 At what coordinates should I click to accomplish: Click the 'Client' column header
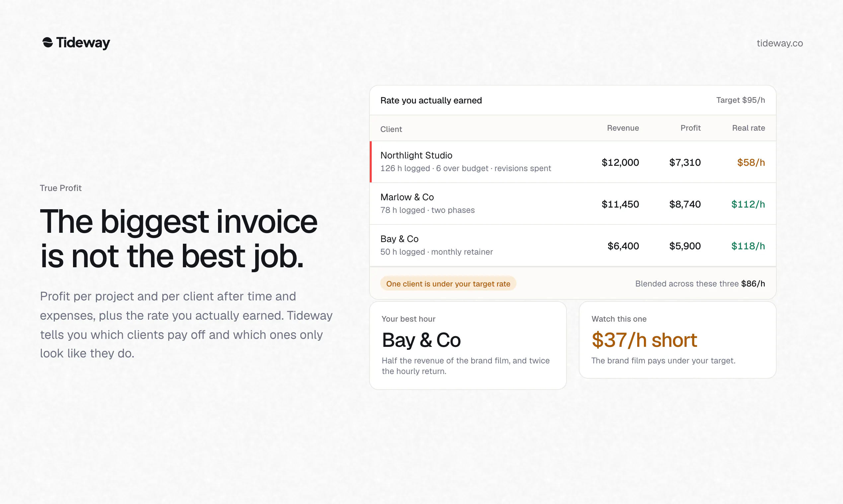[x=391, y=129]
